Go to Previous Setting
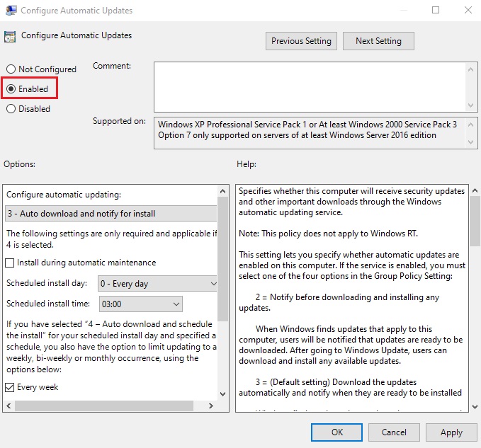Viewport: 481px width, 448px height. (x=301, y=41)
